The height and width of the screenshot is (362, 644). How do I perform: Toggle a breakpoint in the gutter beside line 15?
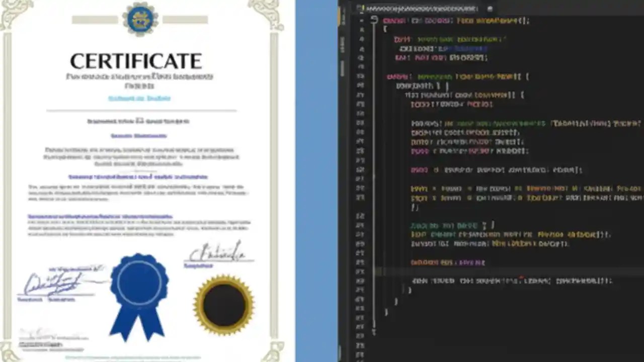pos(360,151)
